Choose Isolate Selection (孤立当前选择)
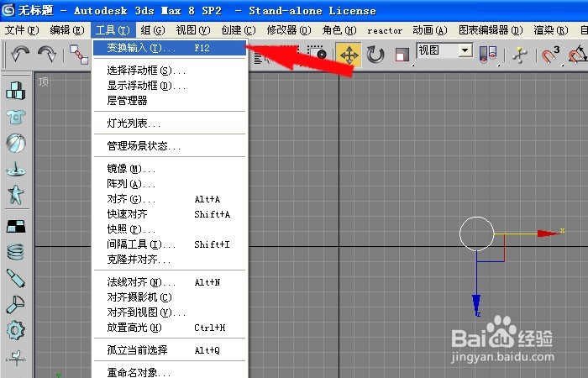Screen dimensions: 588x378 tap(170, 350)
